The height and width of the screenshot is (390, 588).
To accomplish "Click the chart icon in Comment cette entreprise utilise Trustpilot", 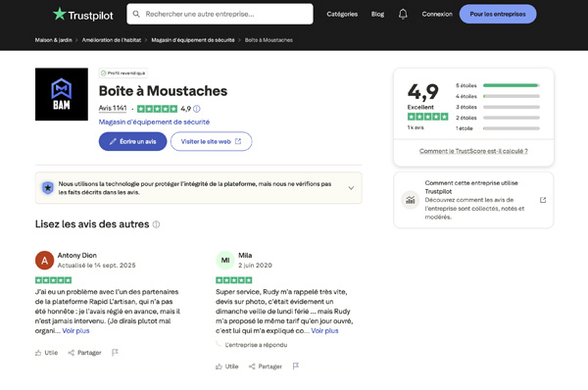I will point(411,200).
